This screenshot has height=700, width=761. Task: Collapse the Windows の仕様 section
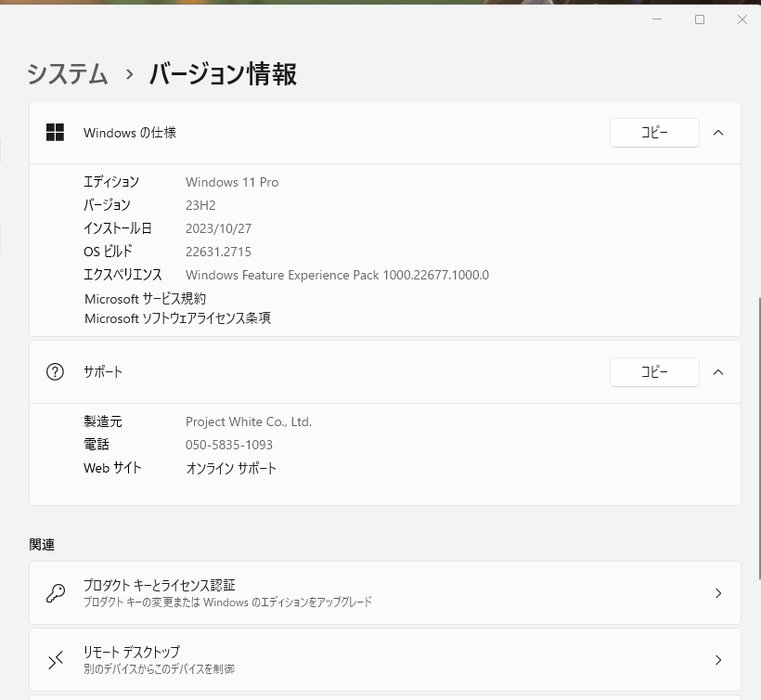pos(718,133)
